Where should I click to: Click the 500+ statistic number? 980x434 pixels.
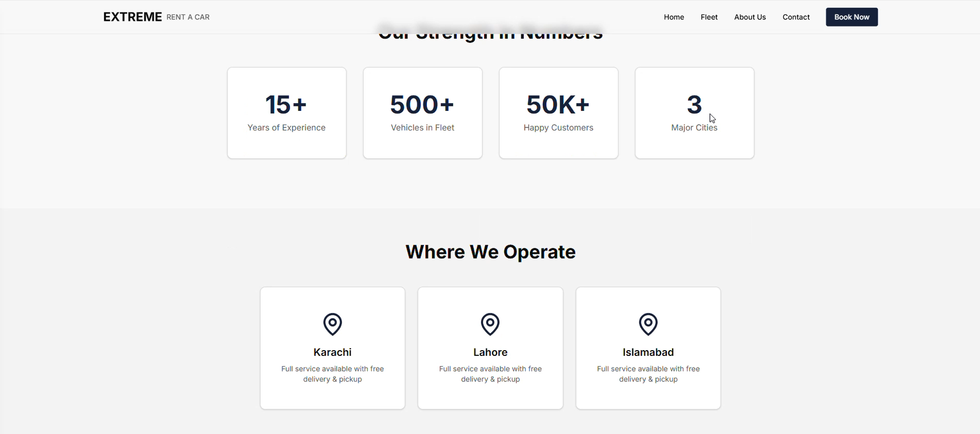click(x=422, y=104)
